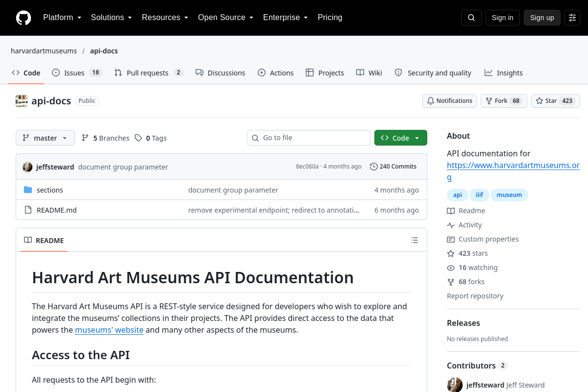Click the Notifications button
This screenshot has height=392, width=588.
click(450, 101)
